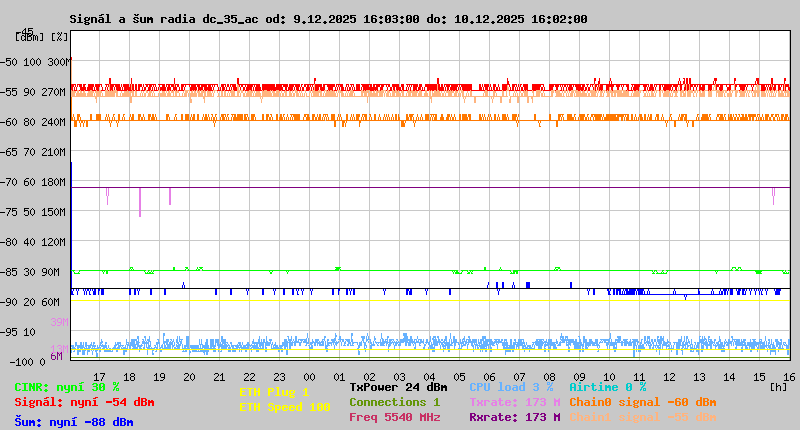Click the 'Rxrate: 173 M' legend label
Viewport: 800px width, 430px height.
click(x=515, y=417)
